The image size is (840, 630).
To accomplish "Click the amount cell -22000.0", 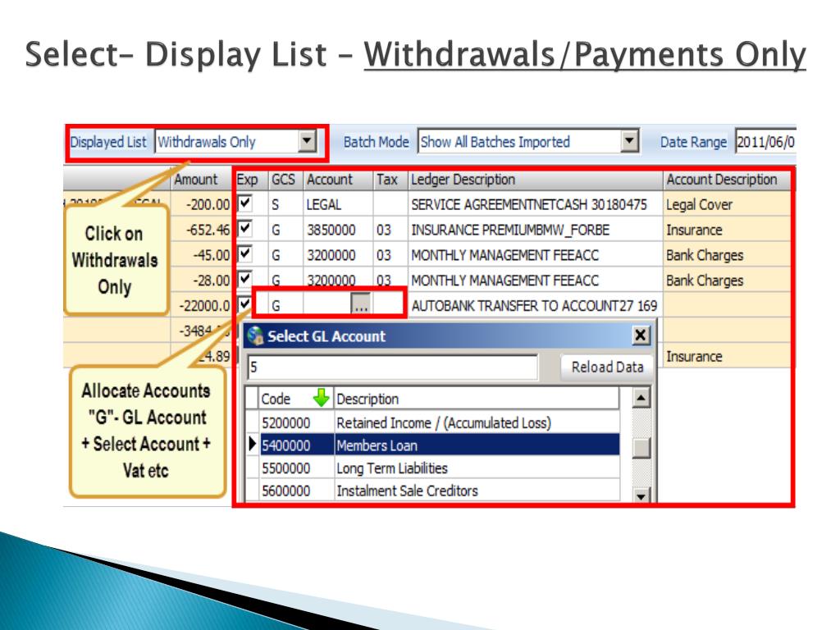I will [201, 305].
